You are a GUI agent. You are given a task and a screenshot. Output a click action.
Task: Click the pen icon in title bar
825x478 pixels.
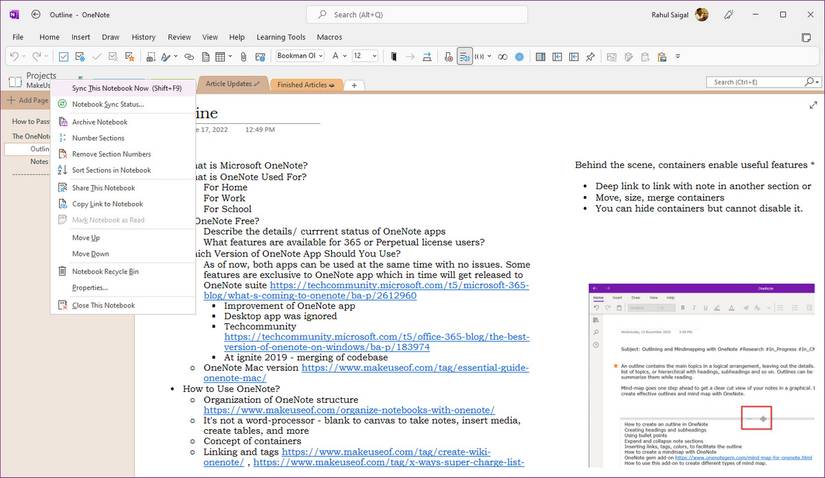point(728,15)
